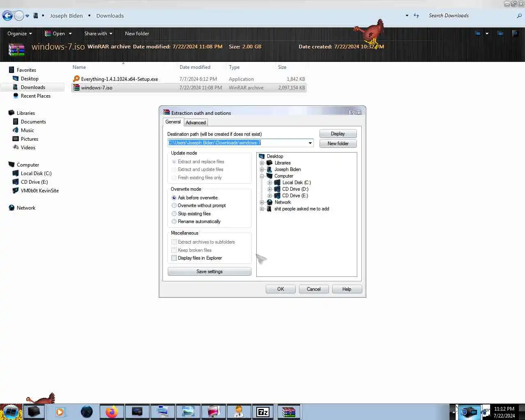Image resolution: width=525 pixels, height=420 pixels.
Task: Click the magnifier icon in Search Downloads
Action: pyautogui.click(x=519, y=16)
